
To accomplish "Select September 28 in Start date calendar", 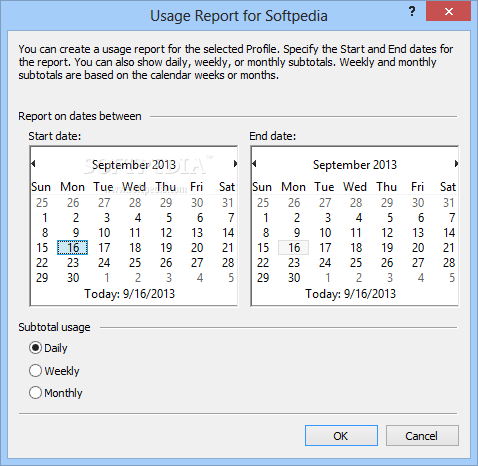I will click(x=228, y=263).
